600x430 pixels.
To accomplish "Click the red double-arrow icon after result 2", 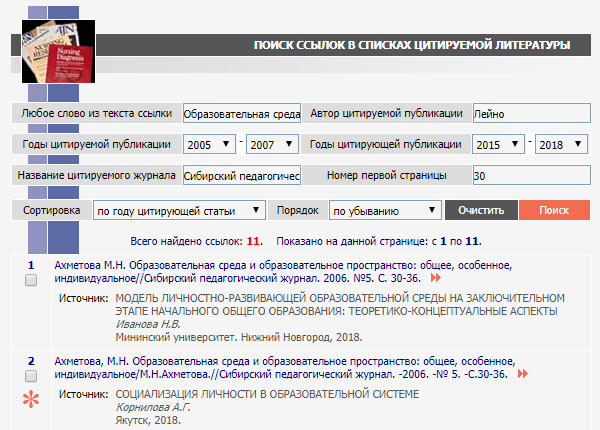I will [x=522, y=373].
